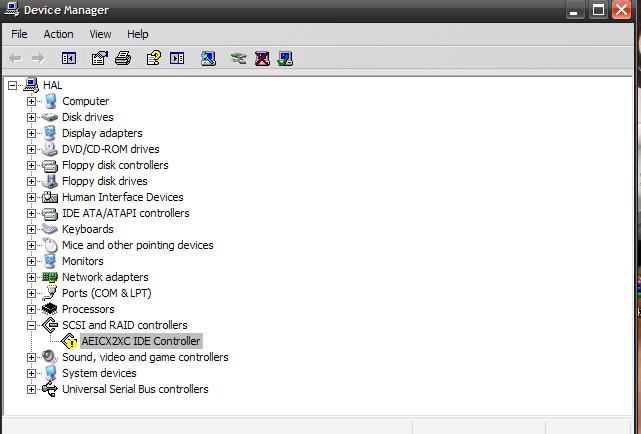Click the Update Driver toolbar icon

(x=238, y=58)
